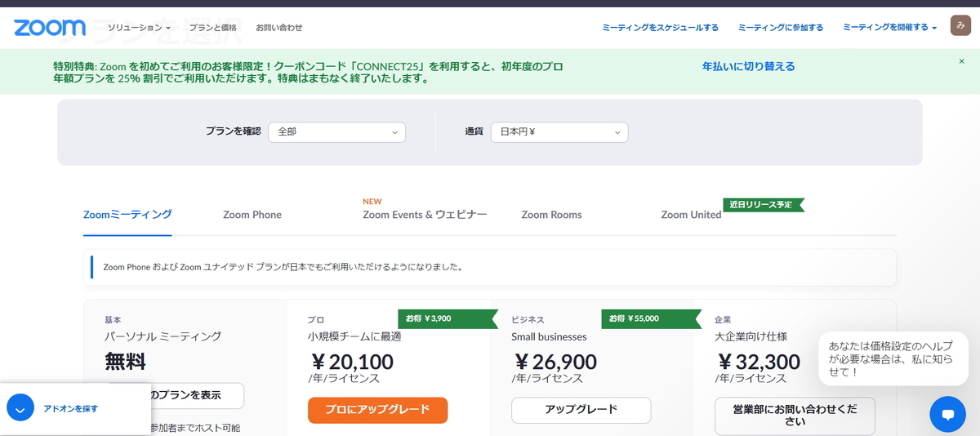Click the ¥20,100 pro price

tap(352, 362)
